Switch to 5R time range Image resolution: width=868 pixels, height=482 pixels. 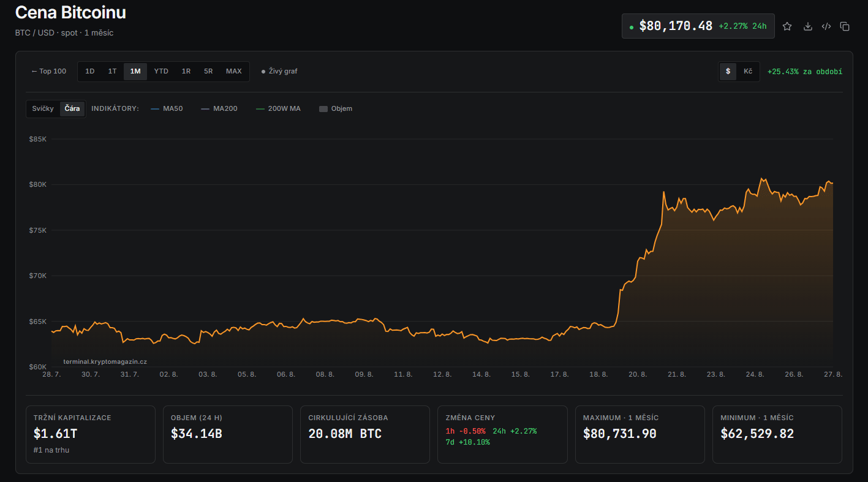pos(208,71)
